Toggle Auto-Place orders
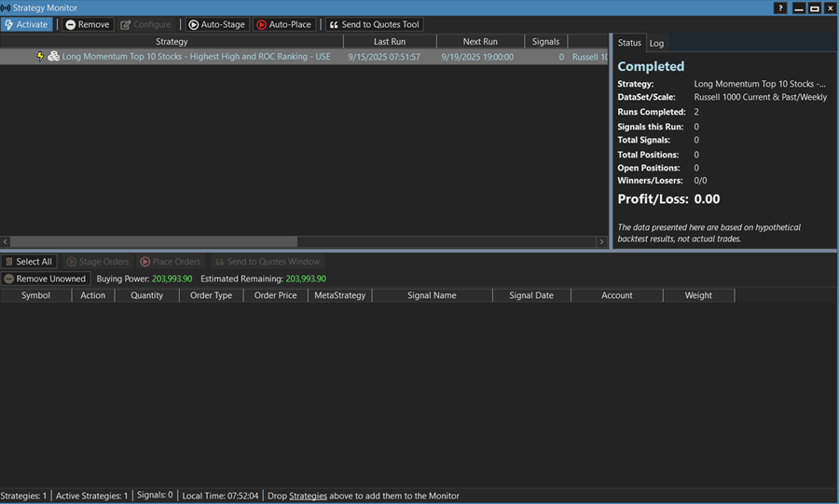The width and height of the screenshot is (839, 504). (x=284, y=24)
